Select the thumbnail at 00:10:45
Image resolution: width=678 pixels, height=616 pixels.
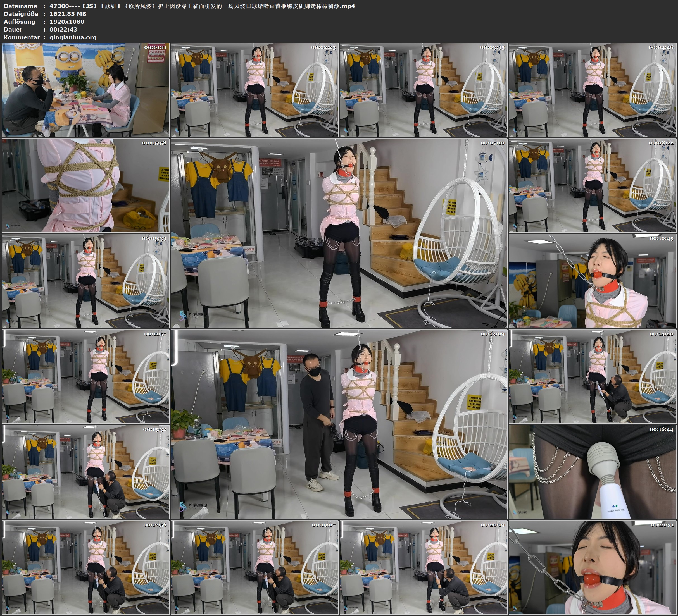click(592, 281)
